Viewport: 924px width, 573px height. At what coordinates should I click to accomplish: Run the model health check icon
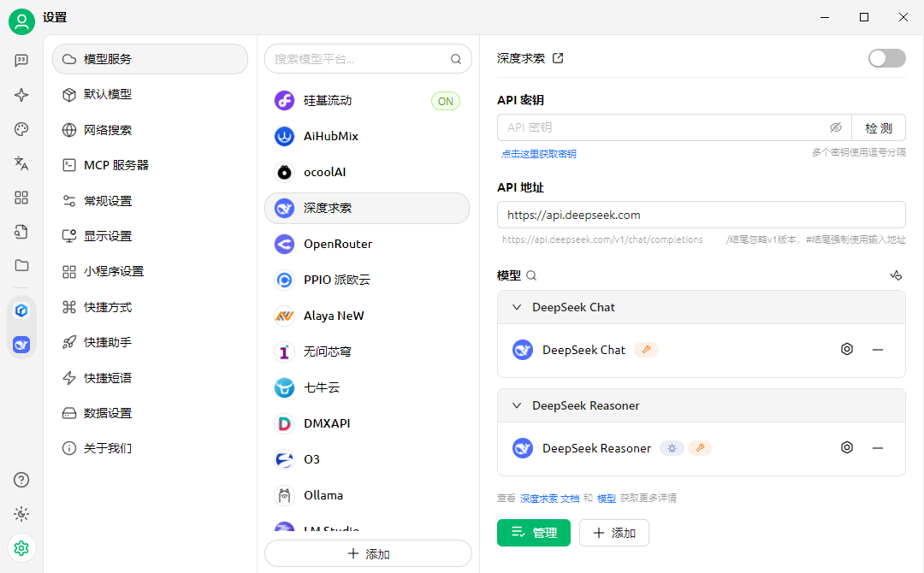896,275
